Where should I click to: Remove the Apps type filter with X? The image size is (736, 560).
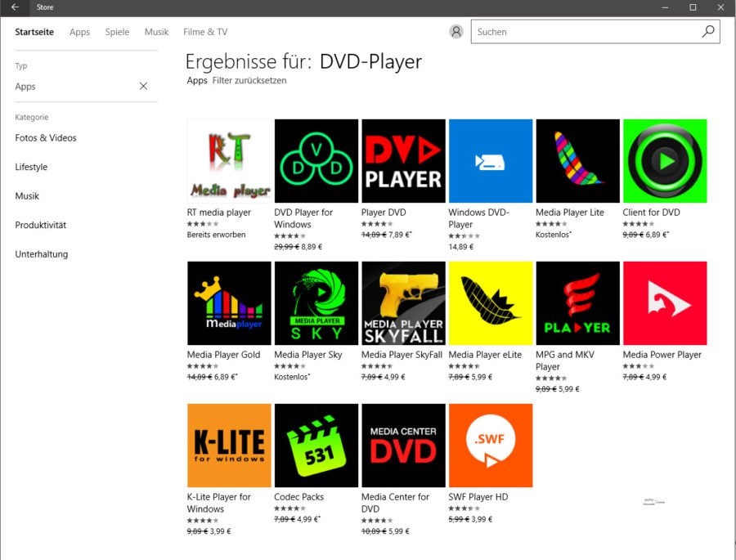click(143, 86)
